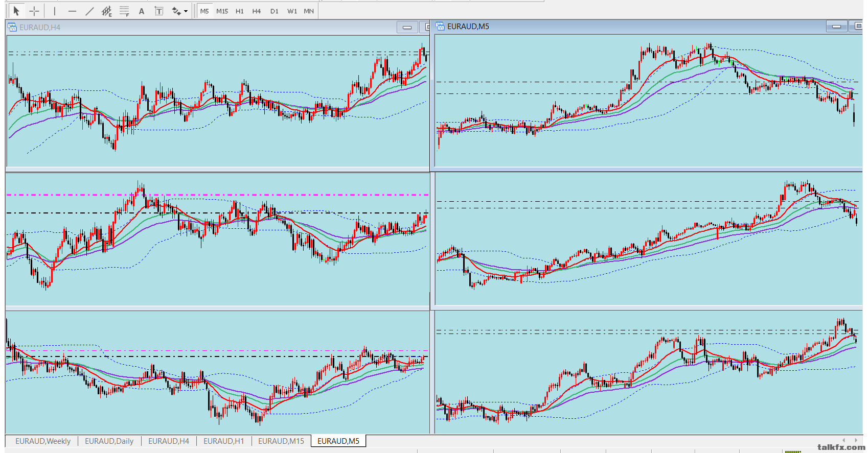The image size is (868, 453).
Task: Minimize the EURAUD,H4 chart window
Action: coord(407,27)
